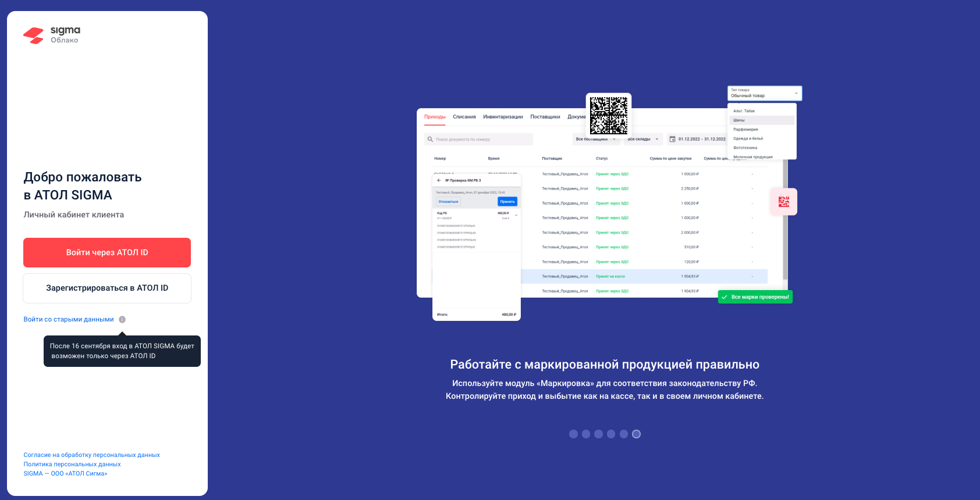Open the Политика персональных данных link
Image resolution: width=980 pixels, height=500 pixels.
(72, 465)
